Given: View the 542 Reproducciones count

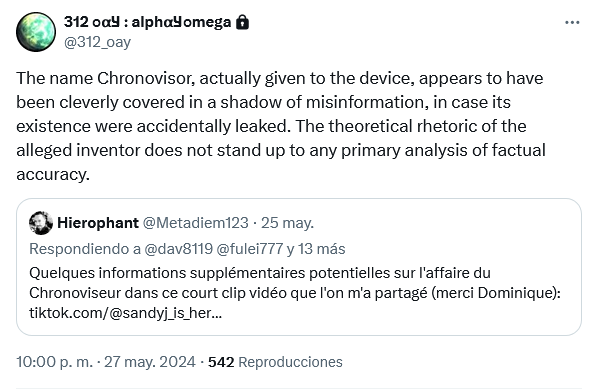Looking at the screenshot, I should click(275, 361).
